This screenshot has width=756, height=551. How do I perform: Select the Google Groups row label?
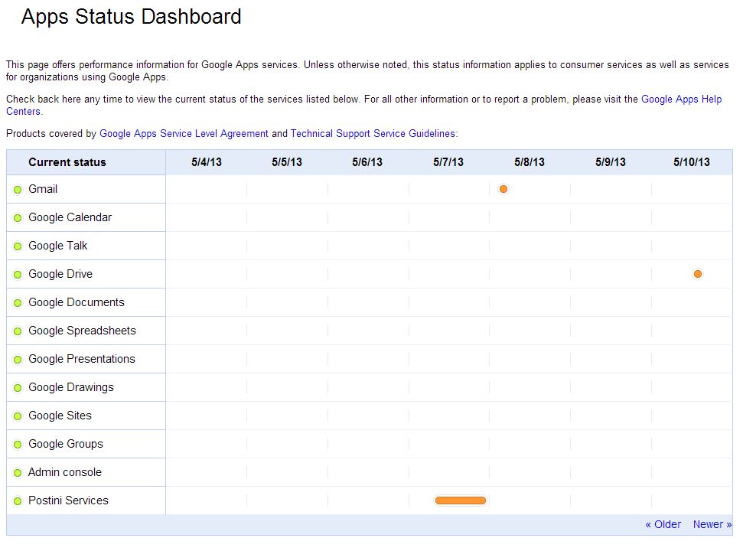[66, 444]
